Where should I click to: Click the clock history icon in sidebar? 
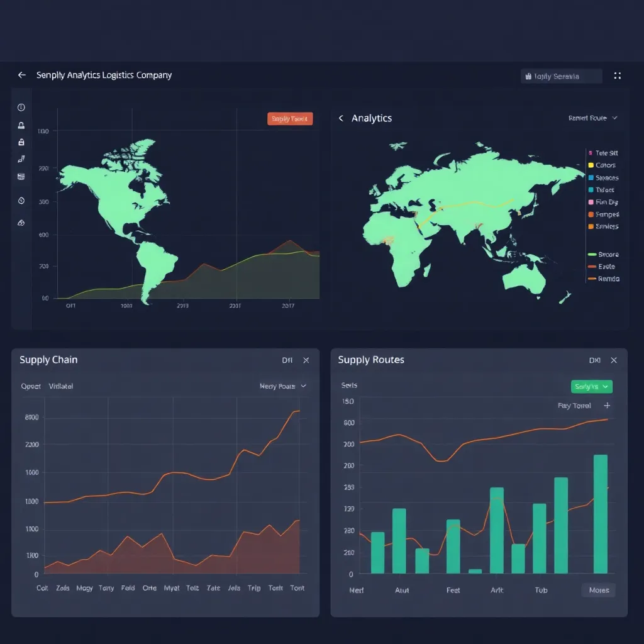[21, 201]
